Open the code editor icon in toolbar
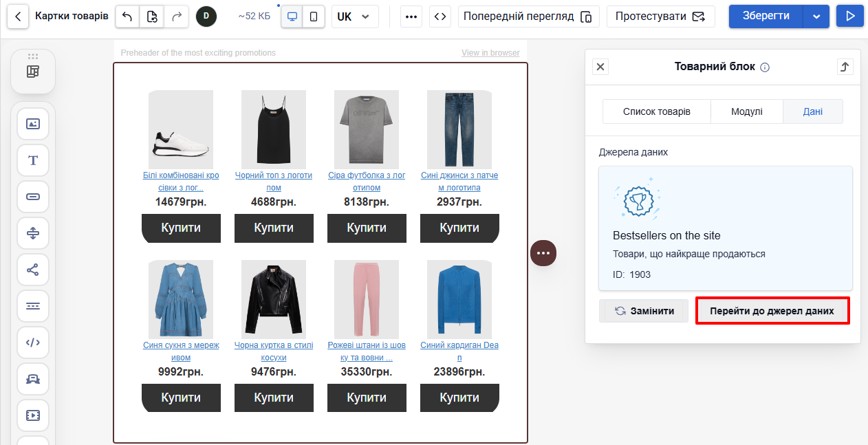868x445 pixels. [x=440, y=17]
